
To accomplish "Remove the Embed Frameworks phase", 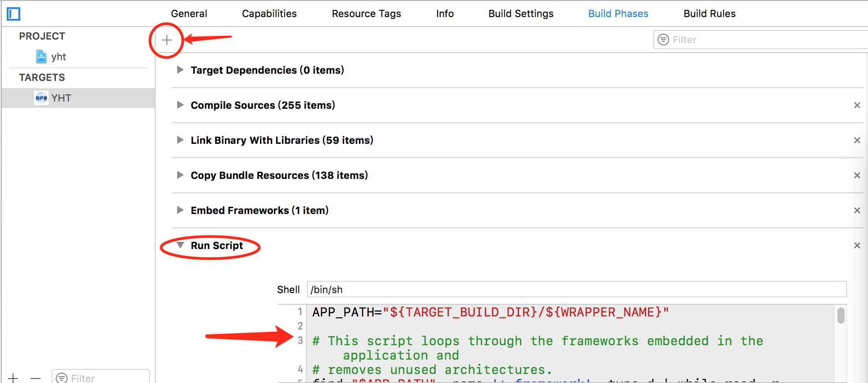I will click(x=857, y=210).
